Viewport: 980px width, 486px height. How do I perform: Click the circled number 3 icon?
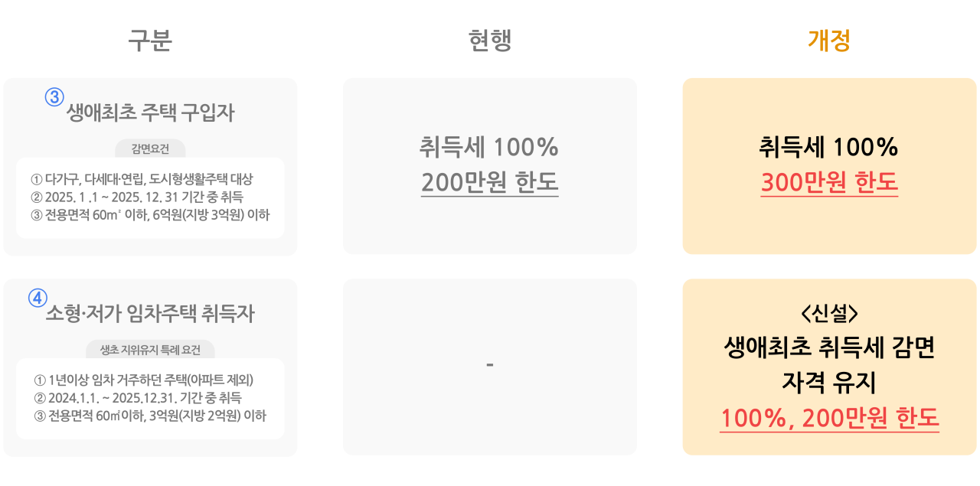click(54, 97)
